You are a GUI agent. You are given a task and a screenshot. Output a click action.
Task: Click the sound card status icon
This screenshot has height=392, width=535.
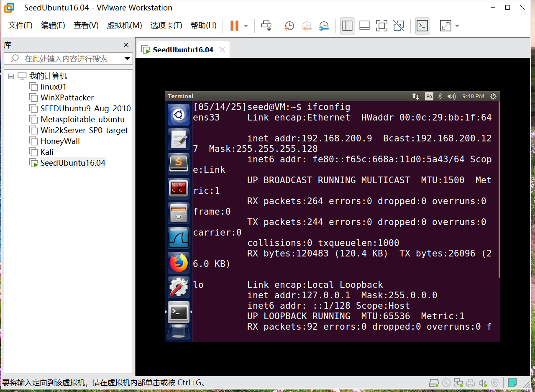(x=483, y=383)
